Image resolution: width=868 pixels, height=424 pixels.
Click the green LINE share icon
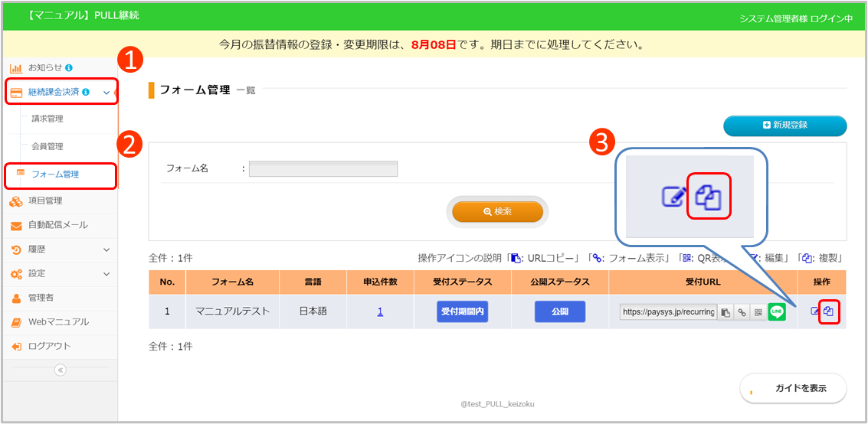pyautogui.click(x=777, y=312)
